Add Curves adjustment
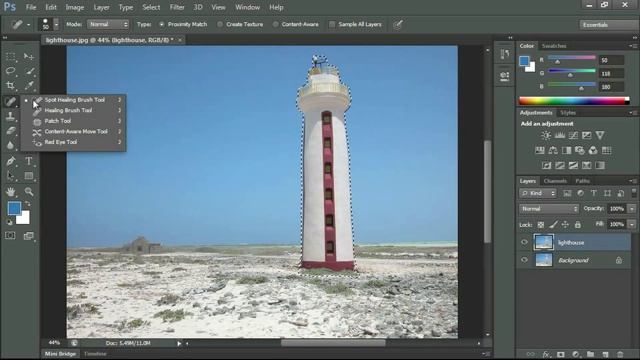 [573, 136]
